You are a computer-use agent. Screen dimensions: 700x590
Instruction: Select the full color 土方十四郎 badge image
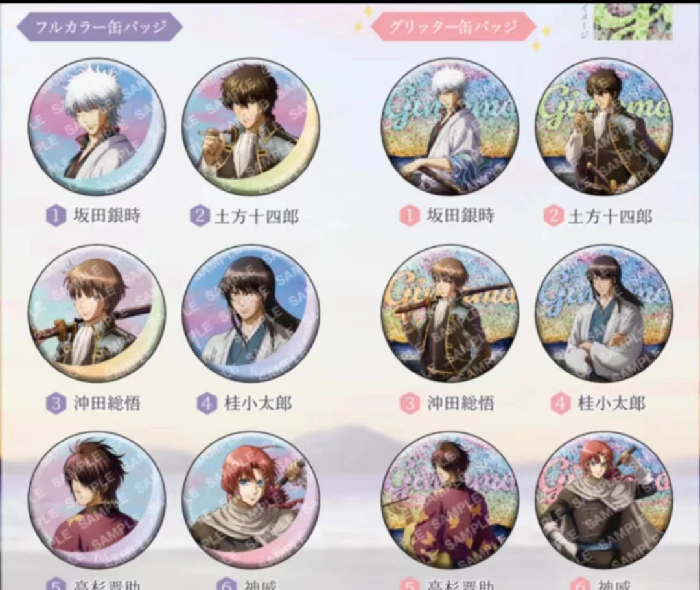pyautogui.click(x=251, y=126)
